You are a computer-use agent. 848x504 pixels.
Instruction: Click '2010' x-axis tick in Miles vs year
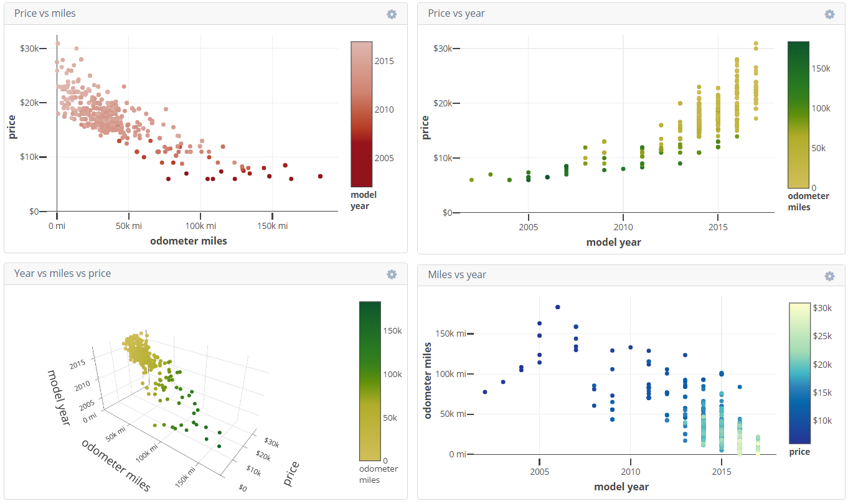631,472
